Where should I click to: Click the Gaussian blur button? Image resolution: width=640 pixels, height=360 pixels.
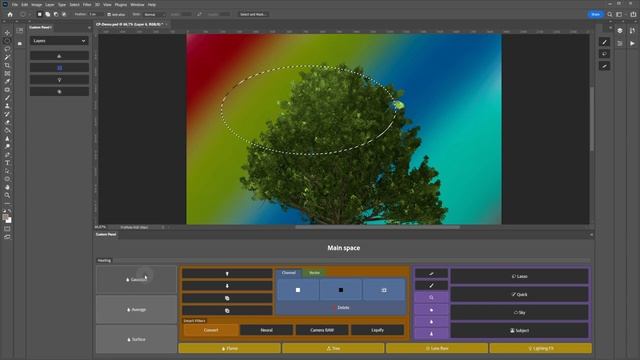point(136,280)
